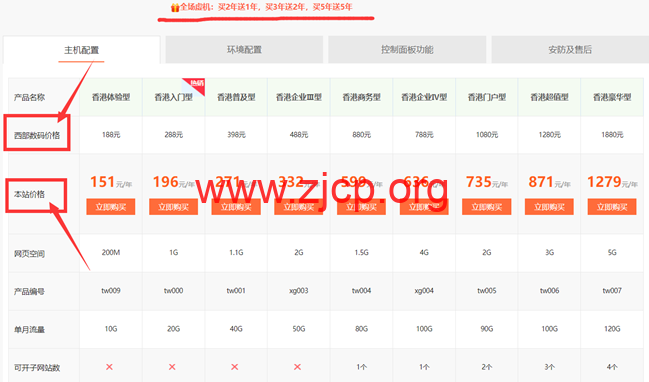This screenshot has width=649, height=382.
Task: Select the 安防及售后 tab
Action: [570, 50]
